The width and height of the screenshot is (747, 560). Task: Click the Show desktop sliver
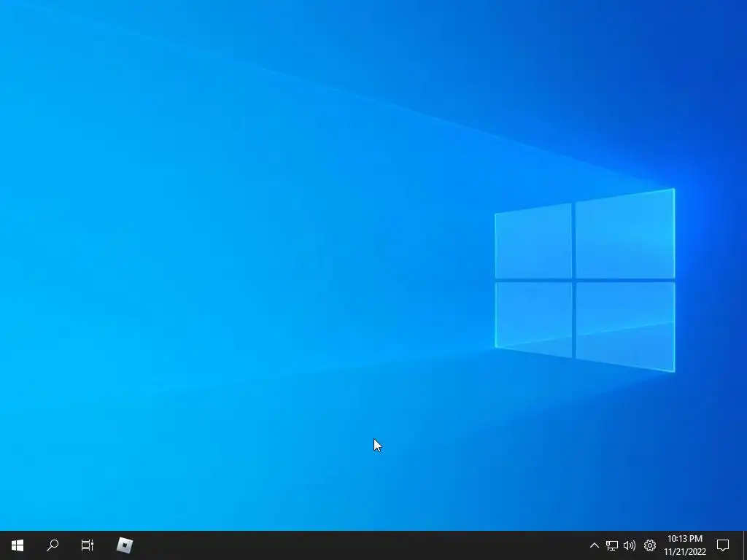coord(745,545)
